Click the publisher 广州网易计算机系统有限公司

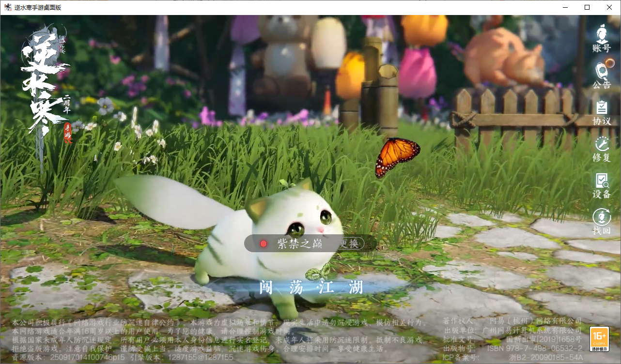tap(531, 330)
